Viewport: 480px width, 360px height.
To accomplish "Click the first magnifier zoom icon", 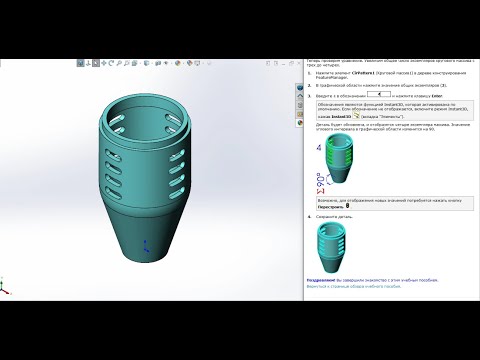I will click(119, 63).
